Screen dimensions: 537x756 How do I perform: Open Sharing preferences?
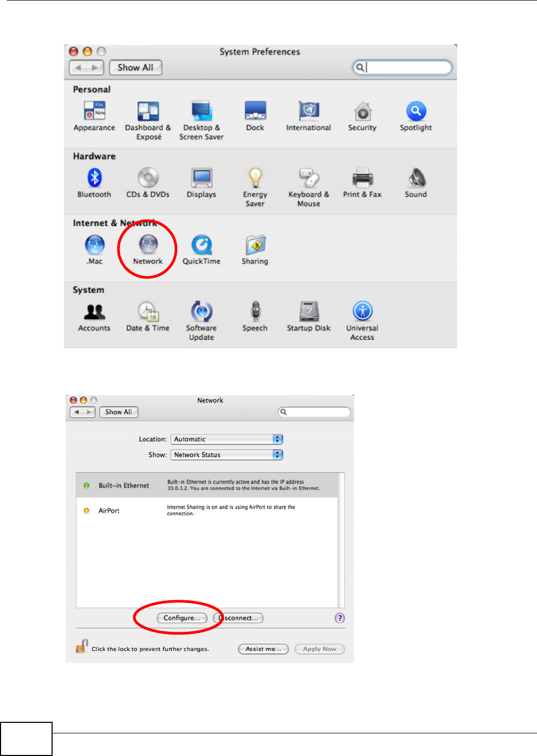255,250
